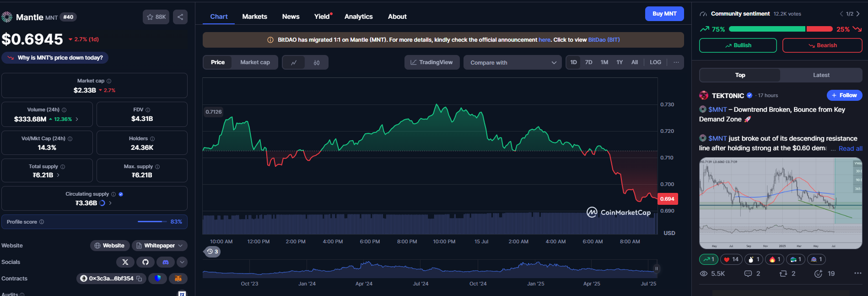Vote Bullish on community sentiment
The image size is (868, 296).
738,45
